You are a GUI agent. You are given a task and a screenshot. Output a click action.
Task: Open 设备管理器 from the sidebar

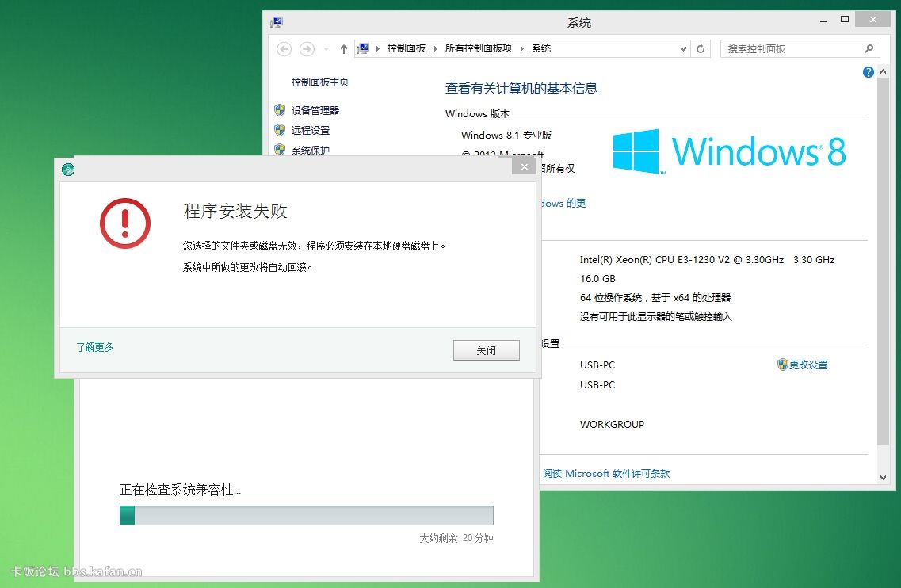click(315, 110)
